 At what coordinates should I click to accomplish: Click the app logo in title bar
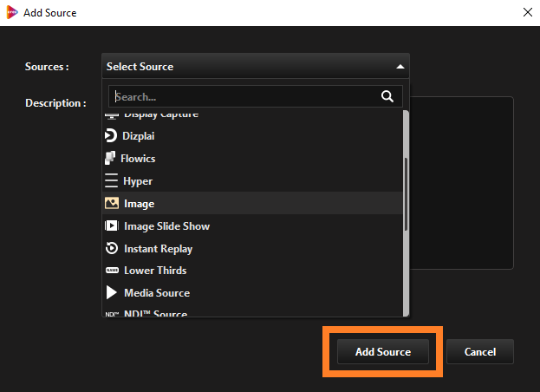[12, 12]
